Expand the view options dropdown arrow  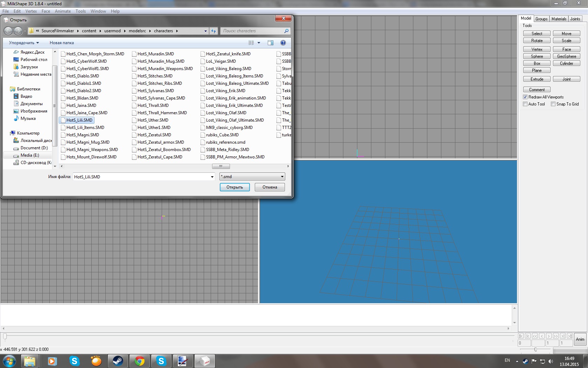click(x=259, y=43)
